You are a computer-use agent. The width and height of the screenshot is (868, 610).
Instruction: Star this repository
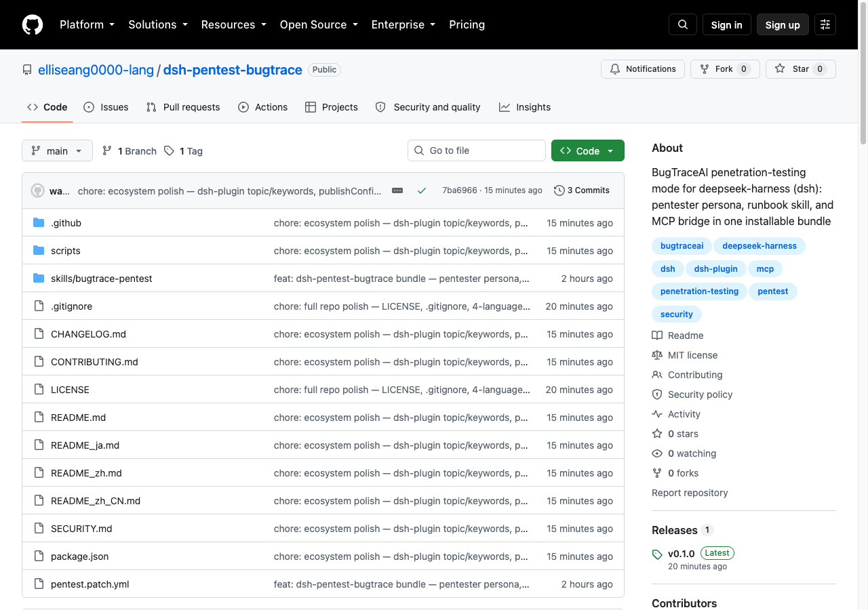coord(801,69)
